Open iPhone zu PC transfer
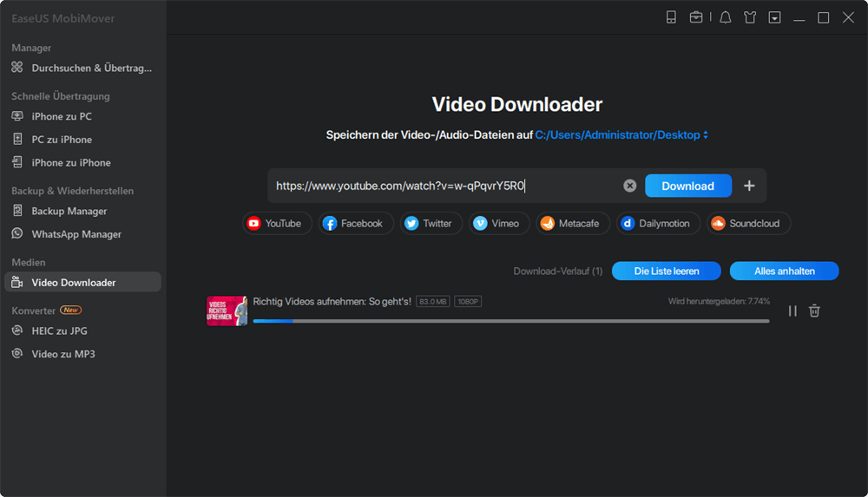The height and width of the screenshot is (497, 868). pyautogui.click(x=82, y=116)
